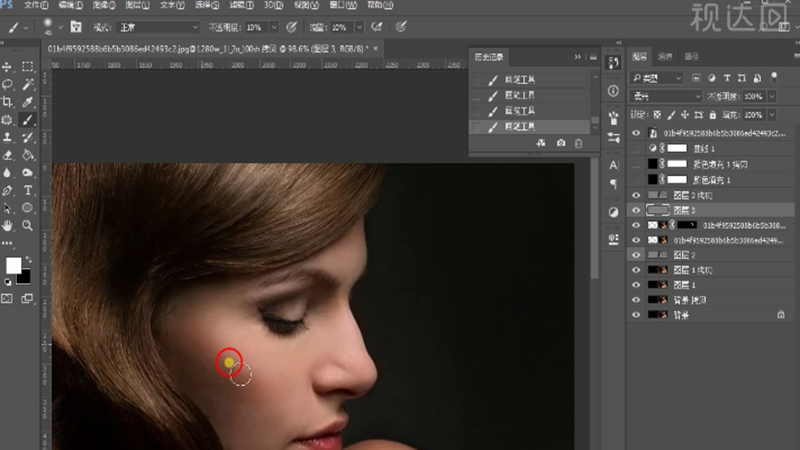The image size is (800, 450).
Task: Hide the 图层 3 layer
Action: (x=636, y=210)
